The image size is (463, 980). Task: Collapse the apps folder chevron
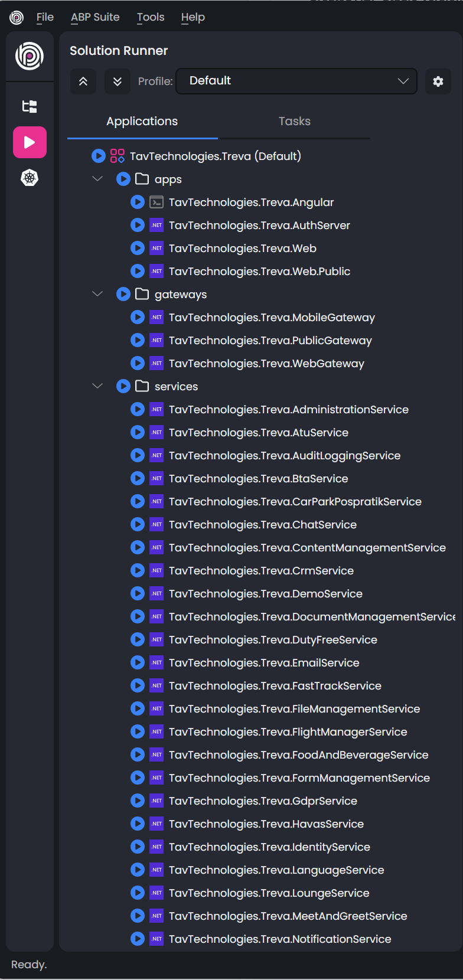coord(97,178)
